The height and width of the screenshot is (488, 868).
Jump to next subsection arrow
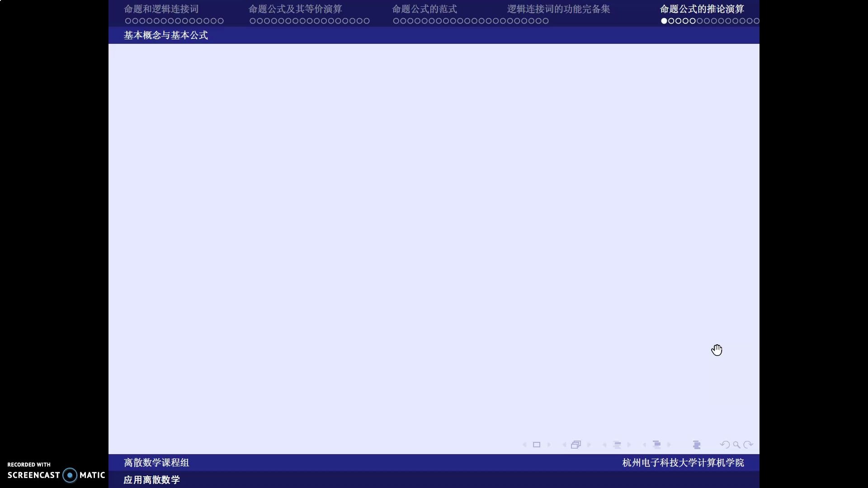click(x=629, y=445)
